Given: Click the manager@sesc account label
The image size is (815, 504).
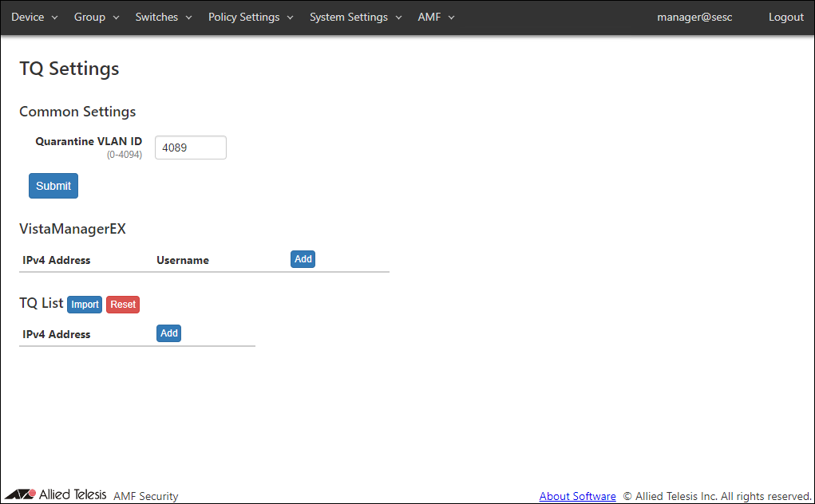Looking at the screenshot, I should coord(694,18).
